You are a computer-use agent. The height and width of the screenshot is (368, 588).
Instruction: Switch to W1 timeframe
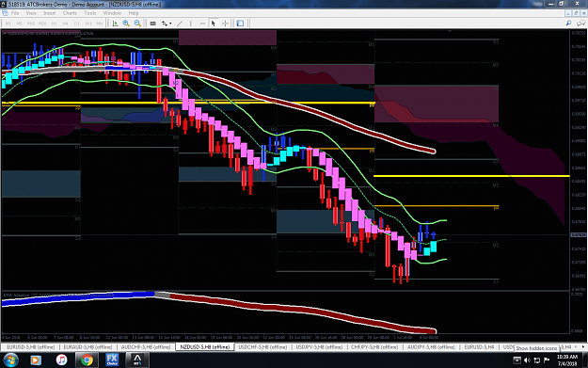[88, 24]
